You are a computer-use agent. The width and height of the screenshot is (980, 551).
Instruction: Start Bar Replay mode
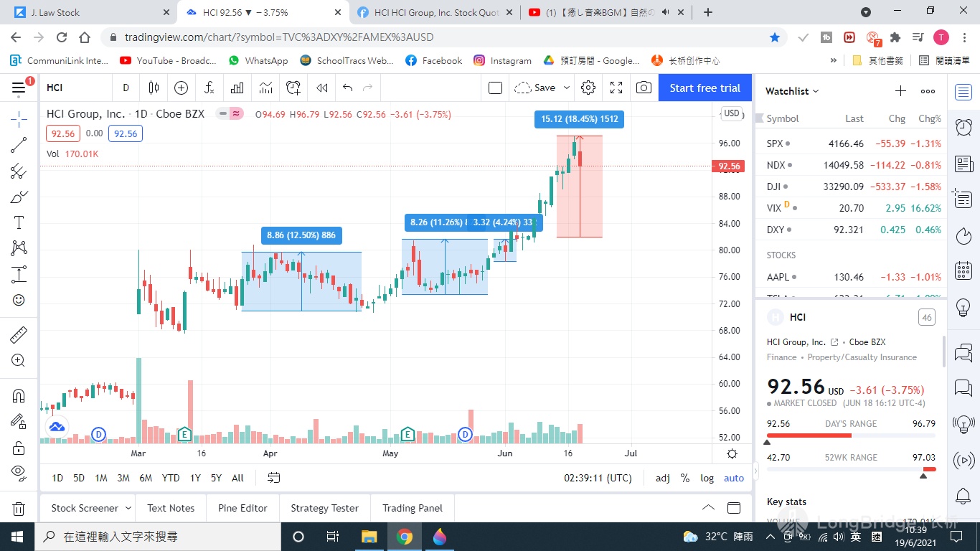point(322,88)
